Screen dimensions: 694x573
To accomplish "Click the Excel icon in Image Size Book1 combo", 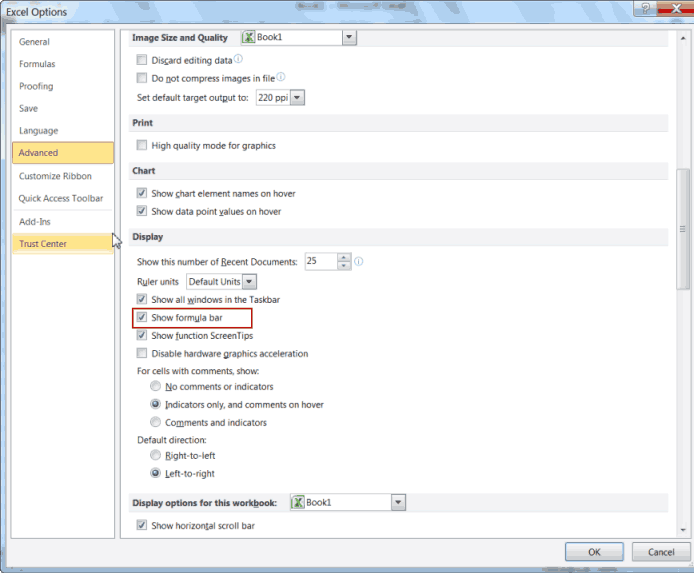I will pos(249,37).
